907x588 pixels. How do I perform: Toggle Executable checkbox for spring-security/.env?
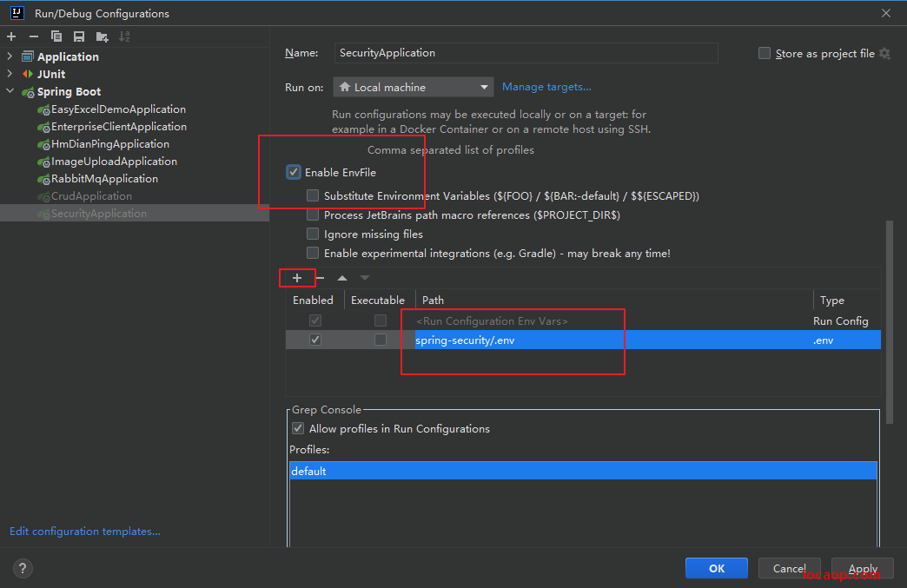point(380,340)
